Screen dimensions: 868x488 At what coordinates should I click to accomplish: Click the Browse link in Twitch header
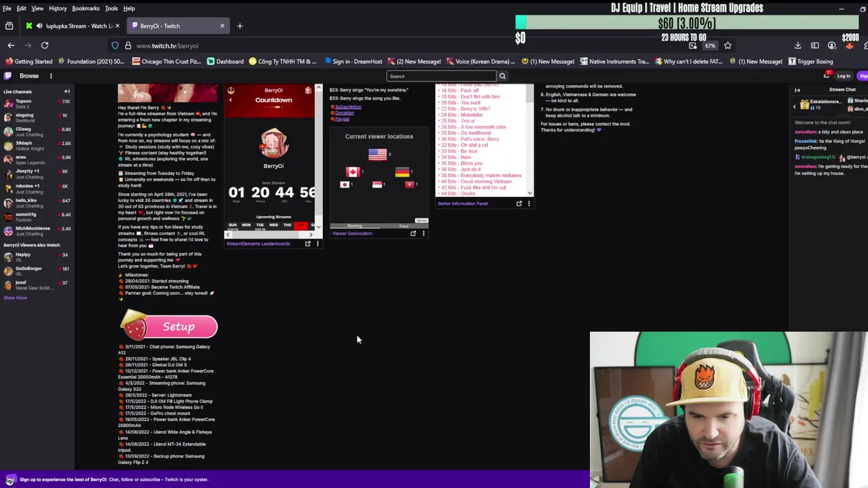click(x=29, y=76)
